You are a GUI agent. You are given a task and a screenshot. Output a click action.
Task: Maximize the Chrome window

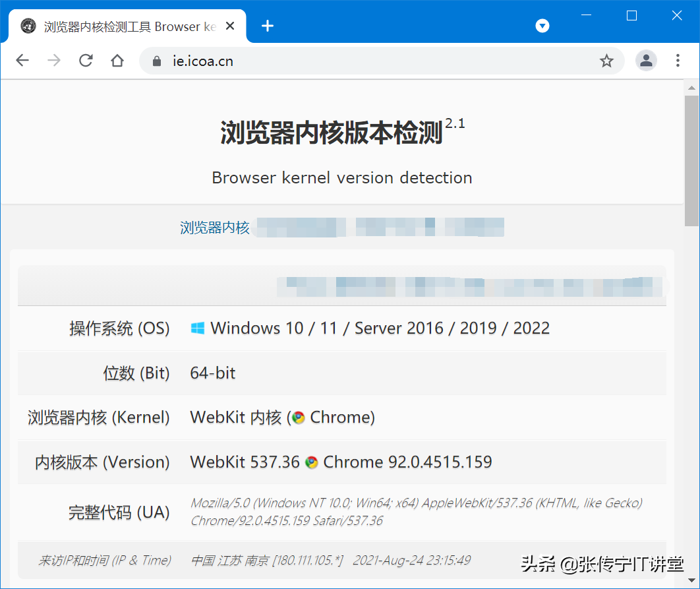[631, 16]
